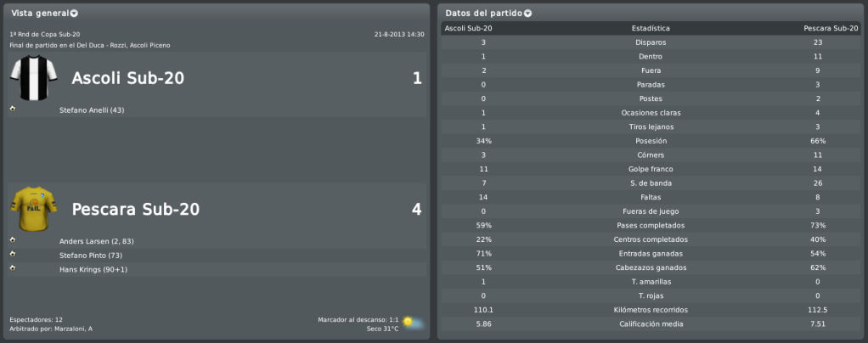Click referee name Marzaloni, A

(73, 329)
